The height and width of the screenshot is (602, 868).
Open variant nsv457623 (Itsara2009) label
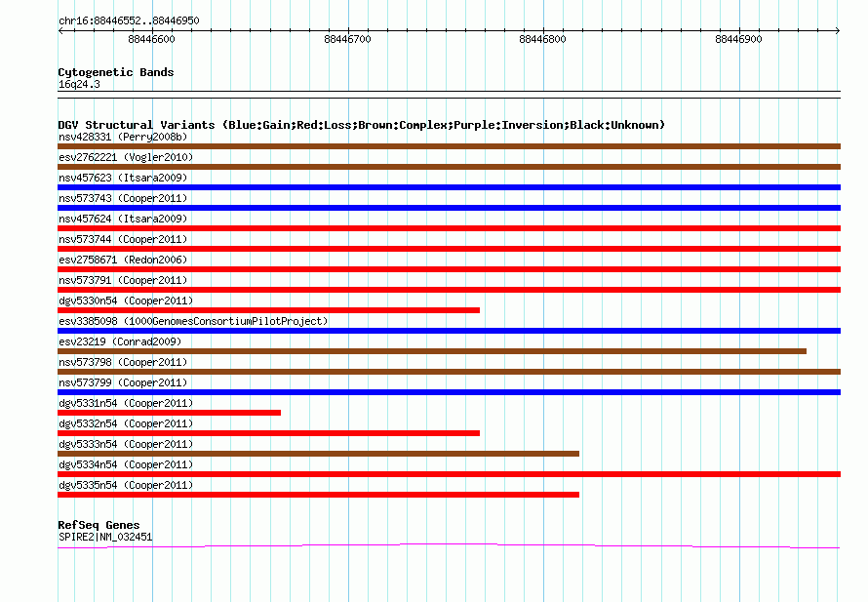pos(123,178)
